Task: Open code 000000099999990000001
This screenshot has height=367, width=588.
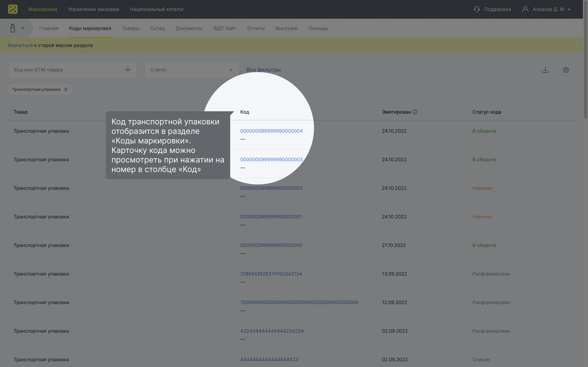Action: click(271, 217)
